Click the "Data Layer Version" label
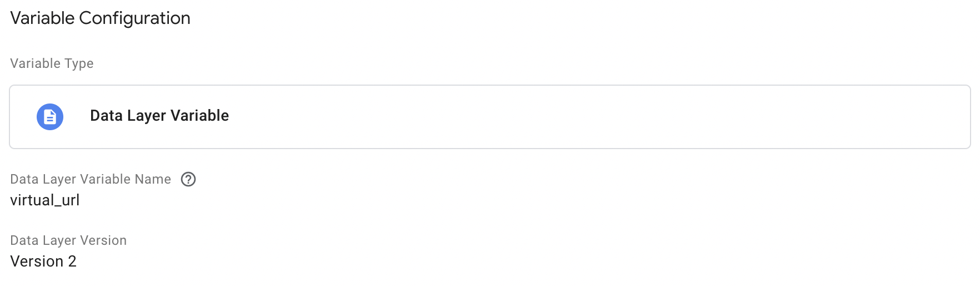The image size is (980, 286). click(x=68, y=240)
